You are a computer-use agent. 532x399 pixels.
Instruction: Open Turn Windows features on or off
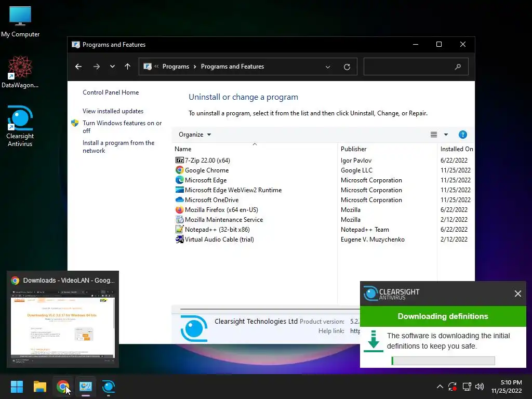click(x=122, y=127)
